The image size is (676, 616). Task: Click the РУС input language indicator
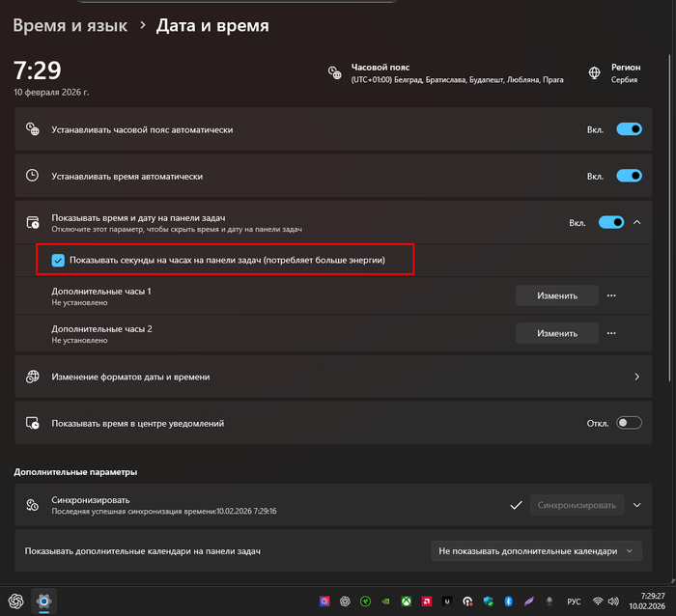574,602
